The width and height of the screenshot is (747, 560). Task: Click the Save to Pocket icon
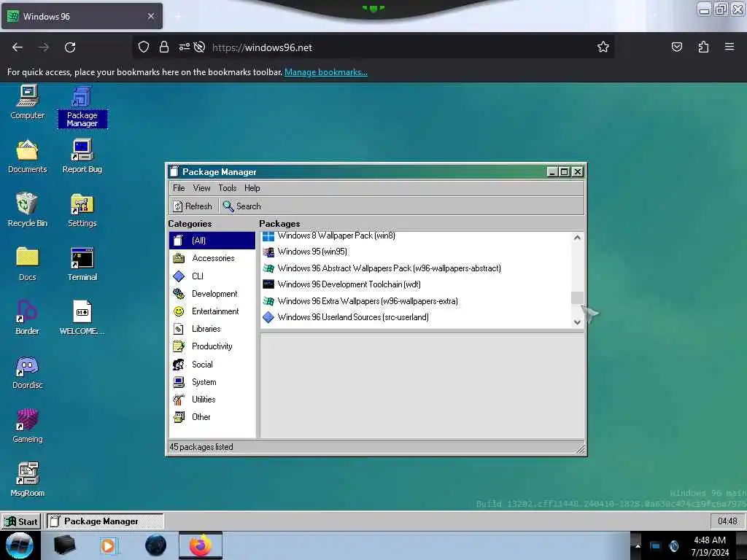677,47
